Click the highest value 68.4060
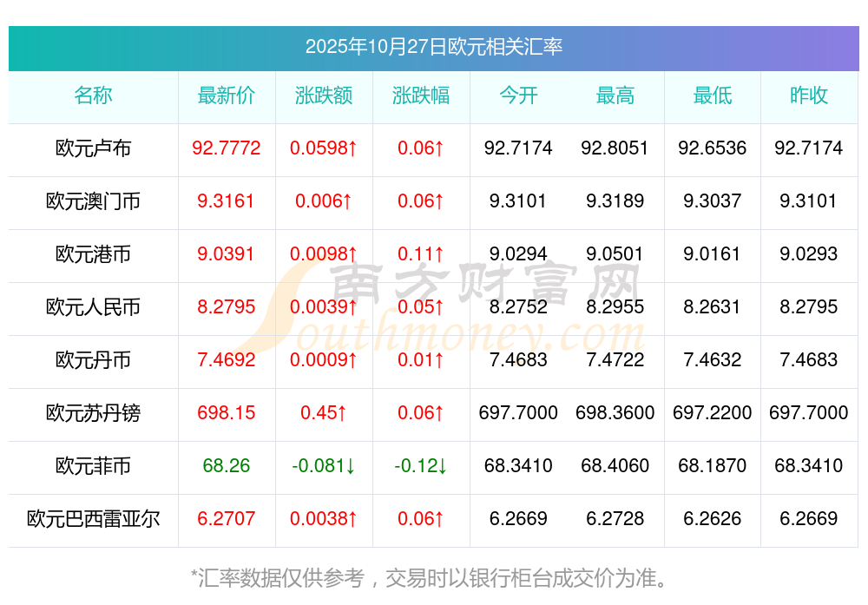The height and width of the screenshot is (605, 868). pyautogui.click(x=615, y=465)
